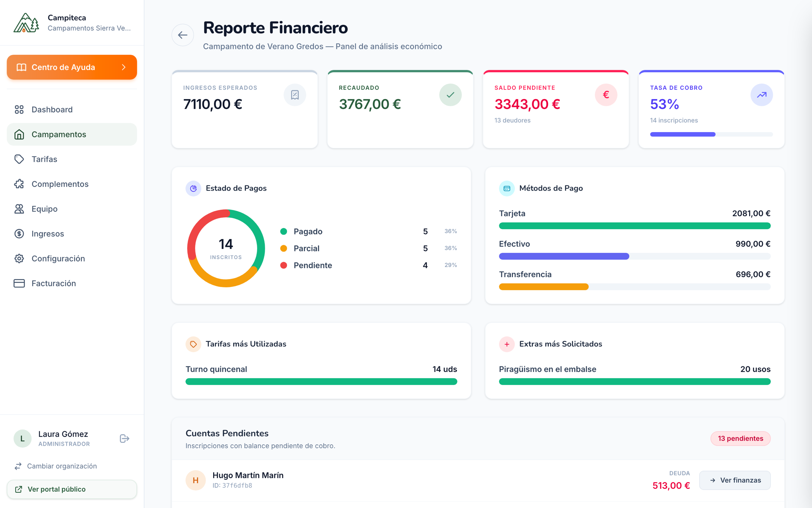Click Cambiar organización

pos(55,466)
